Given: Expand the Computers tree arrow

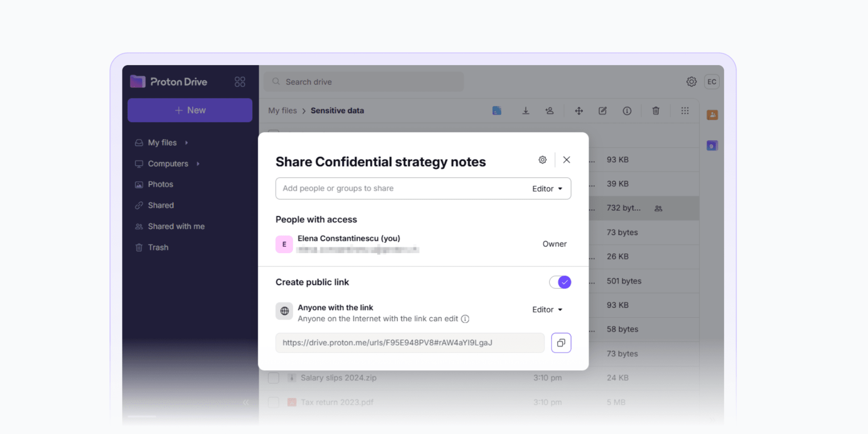Looking at the screenshot, I should click(198, 163).
